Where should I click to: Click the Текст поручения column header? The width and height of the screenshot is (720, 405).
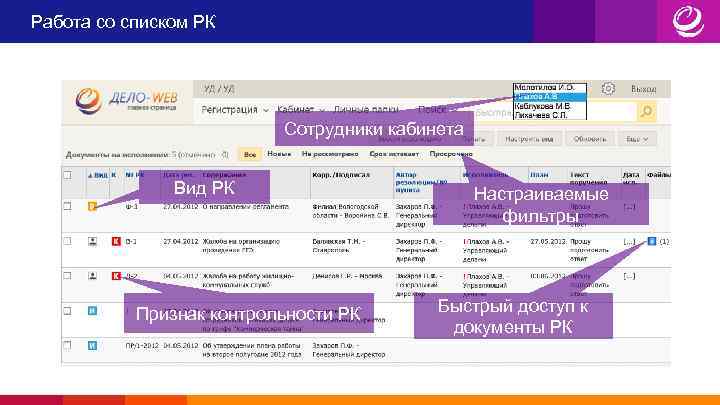tap(588, 179)
